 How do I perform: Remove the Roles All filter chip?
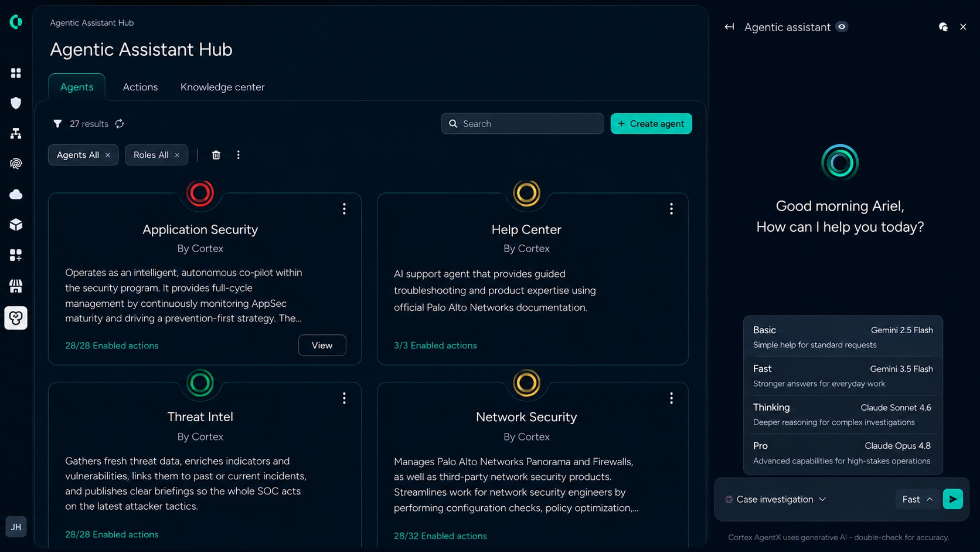point(177,155)
